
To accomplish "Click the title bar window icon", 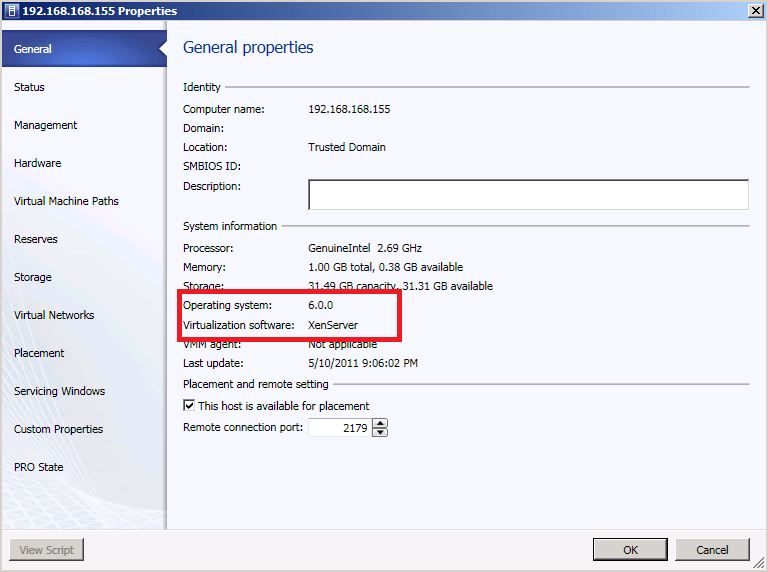I will [12, 11].
